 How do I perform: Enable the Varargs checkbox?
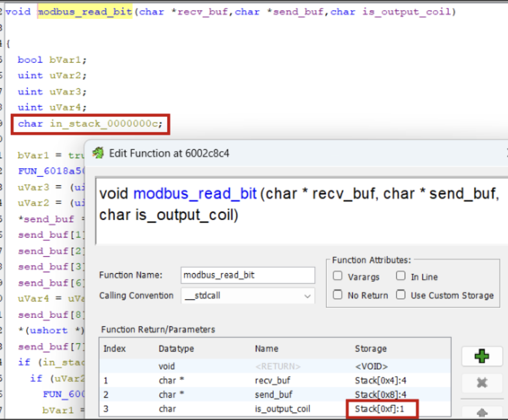point(338,277)
